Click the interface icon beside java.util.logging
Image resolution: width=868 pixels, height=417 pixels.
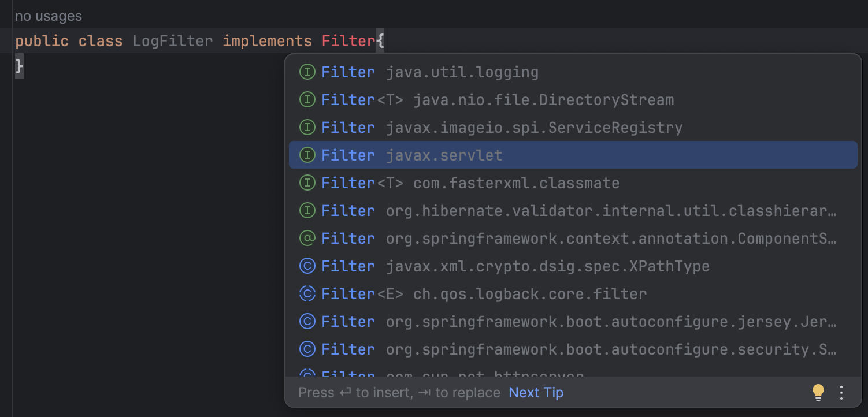307,72
